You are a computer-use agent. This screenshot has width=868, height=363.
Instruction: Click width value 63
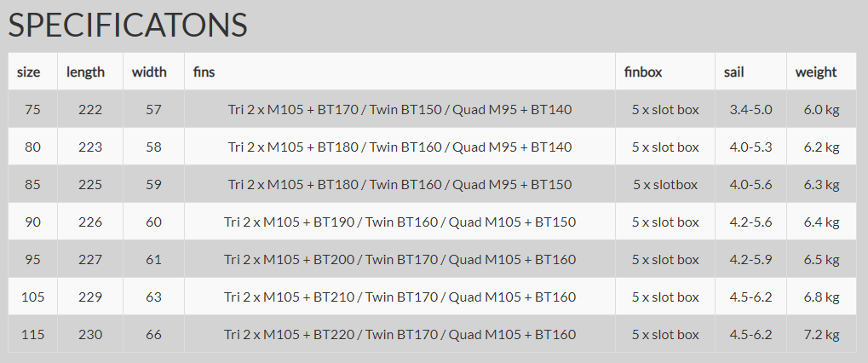153,297
